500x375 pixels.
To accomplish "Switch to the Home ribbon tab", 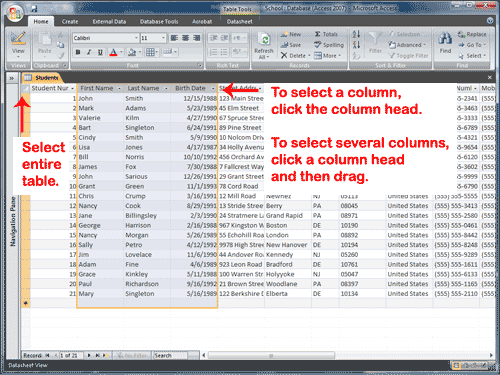I will point(41,21).
